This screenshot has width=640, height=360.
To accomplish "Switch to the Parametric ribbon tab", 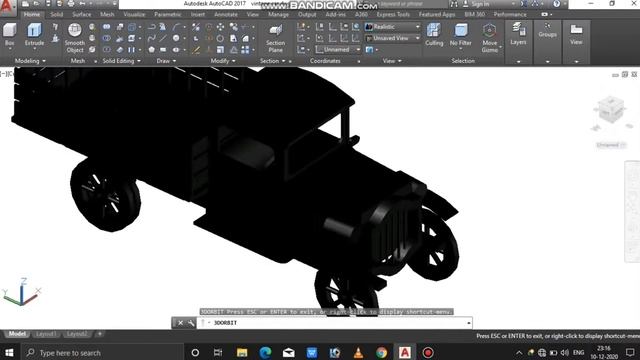I will coord(168,14).
